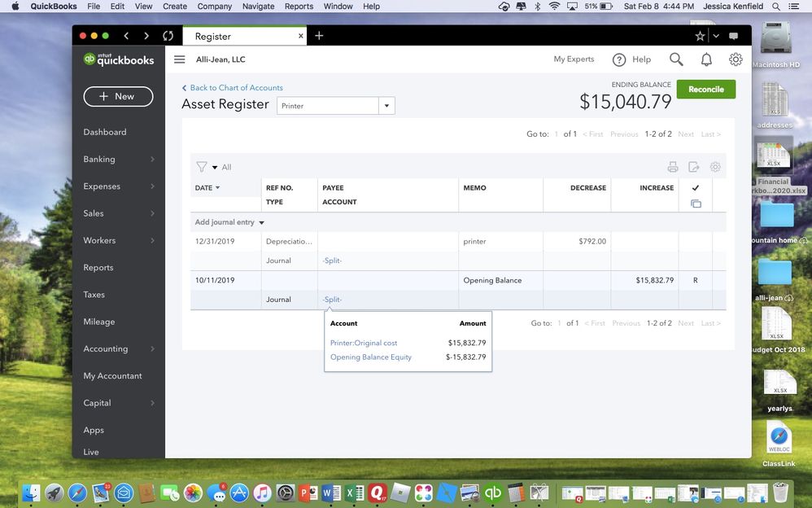This screenshot has height=508, width=812.
Task: Launch Safari from the dock
Action: 77,493
